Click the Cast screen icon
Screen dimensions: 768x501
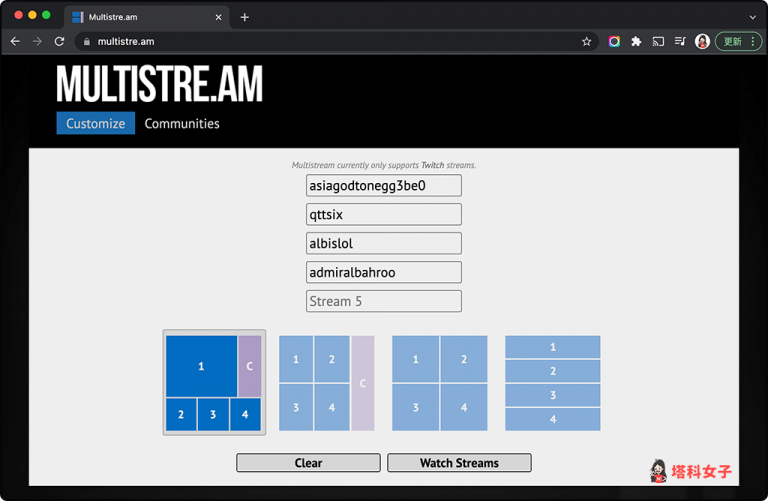tap(658, 42)
